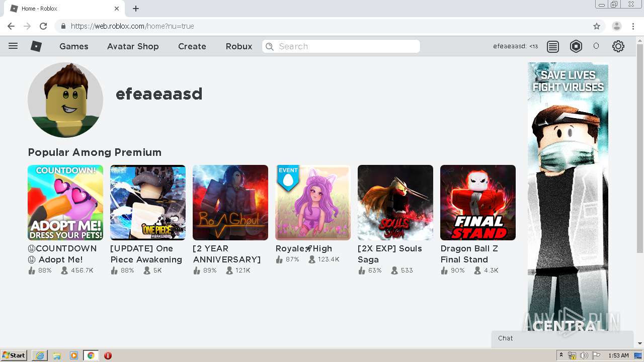The image size is (644, 362).
Task: Click Adopt Me! 456.7K player count
Action: pyautogui.click(x=77, y=270)
